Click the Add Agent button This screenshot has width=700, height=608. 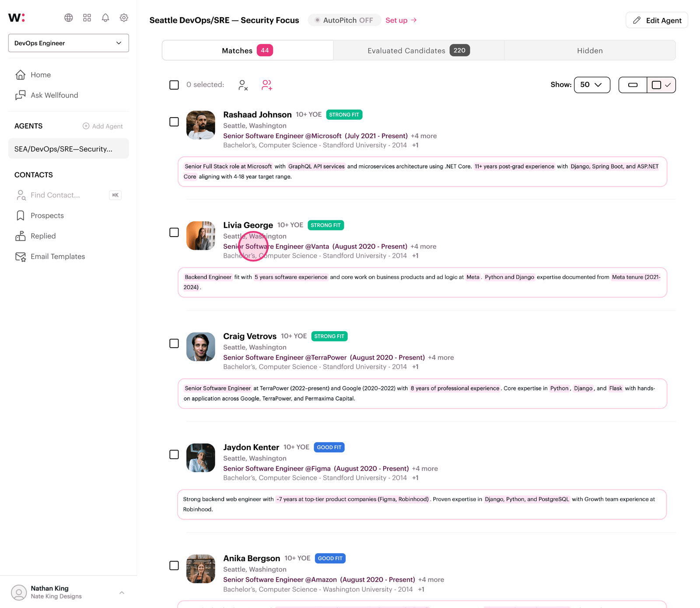[x=103, y=126]
